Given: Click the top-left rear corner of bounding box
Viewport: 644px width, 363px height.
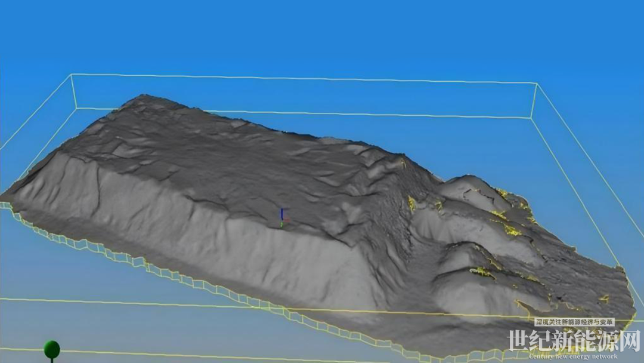Looking at the screenshot, I should [x=71, y=75].
